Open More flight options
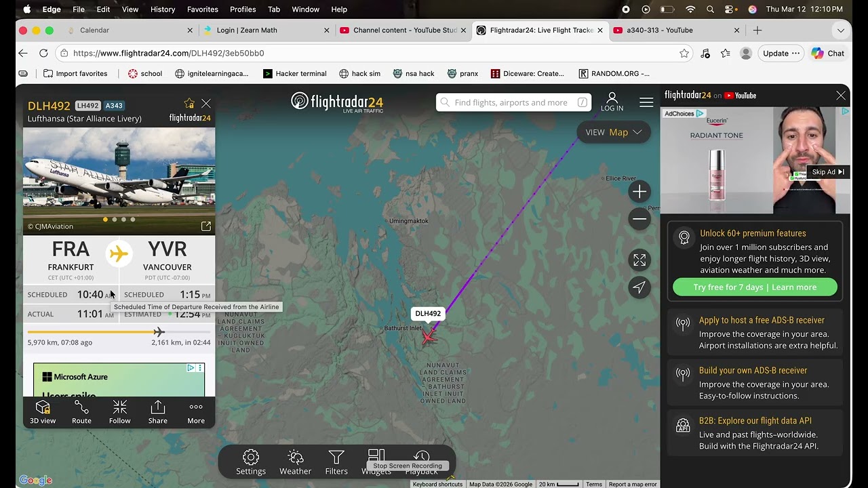 coord(196,412)
